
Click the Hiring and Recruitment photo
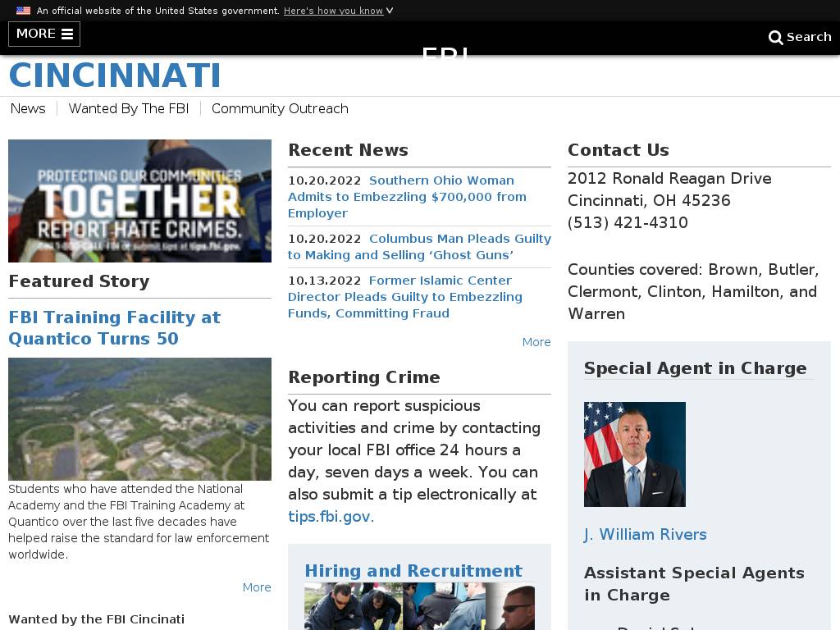[419, 606]
